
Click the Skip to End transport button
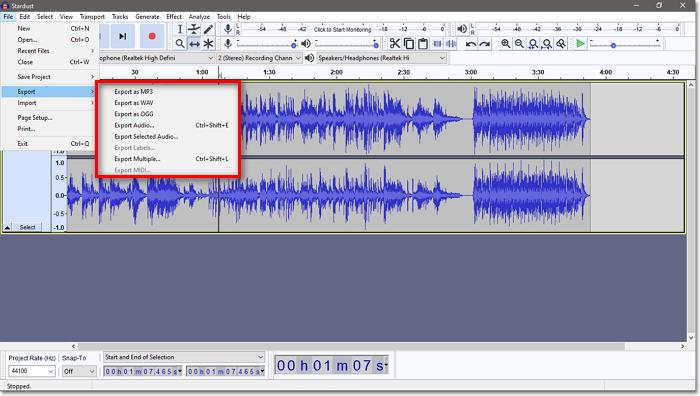click(x=122, y=36)
